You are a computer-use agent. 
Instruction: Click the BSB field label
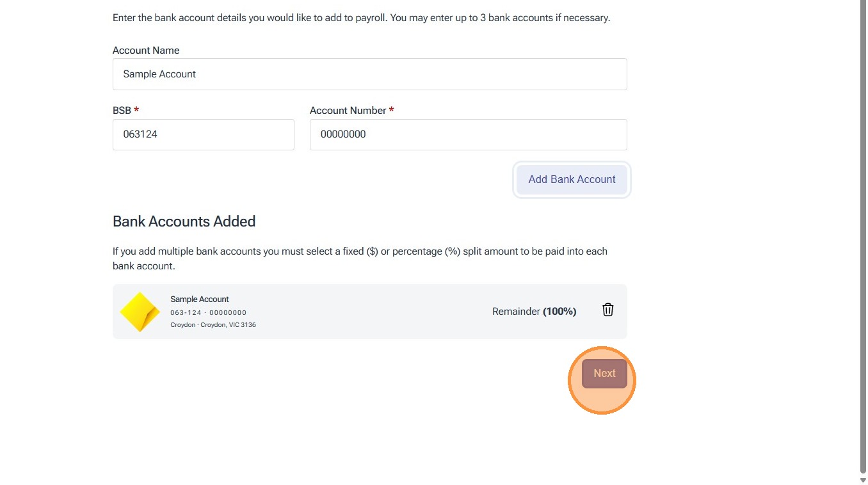[122, 111]
